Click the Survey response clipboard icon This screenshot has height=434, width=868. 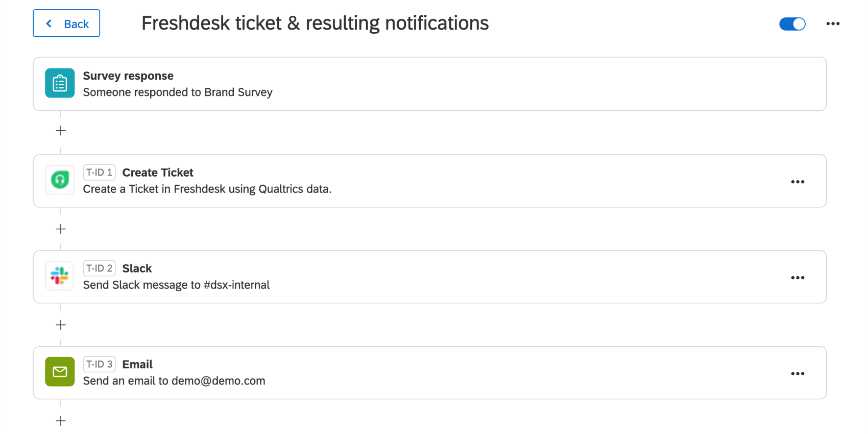[x=60, y=83]
